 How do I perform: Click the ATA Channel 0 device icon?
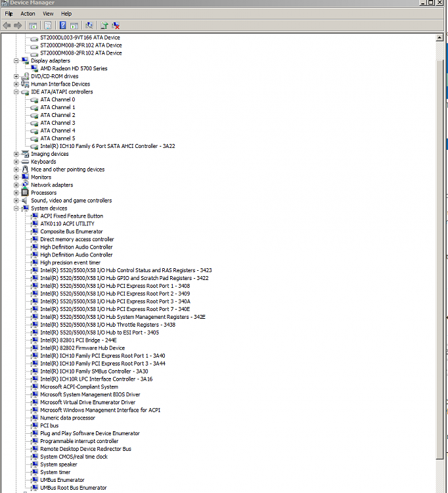click(35, 100)
